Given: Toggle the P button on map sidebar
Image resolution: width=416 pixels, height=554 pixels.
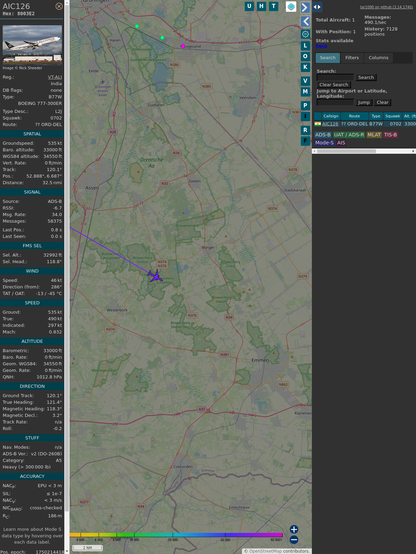Looking at the screenshot, I should tap(305, 105).
